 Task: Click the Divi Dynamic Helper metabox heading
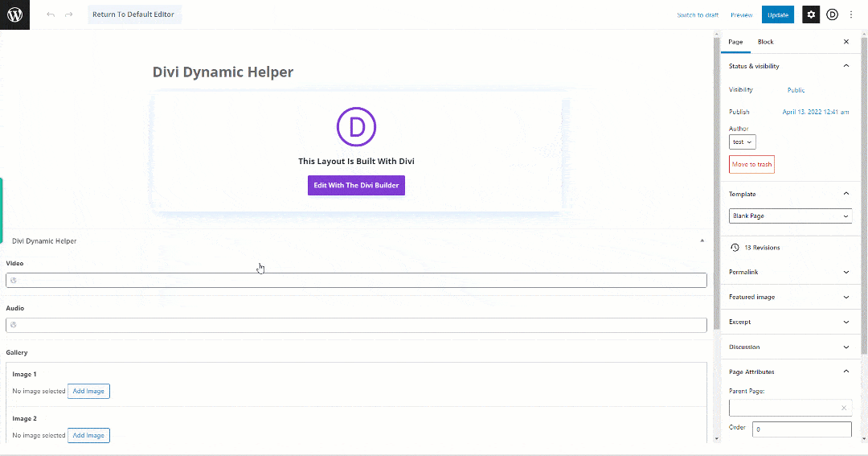(x=44, y=241)
